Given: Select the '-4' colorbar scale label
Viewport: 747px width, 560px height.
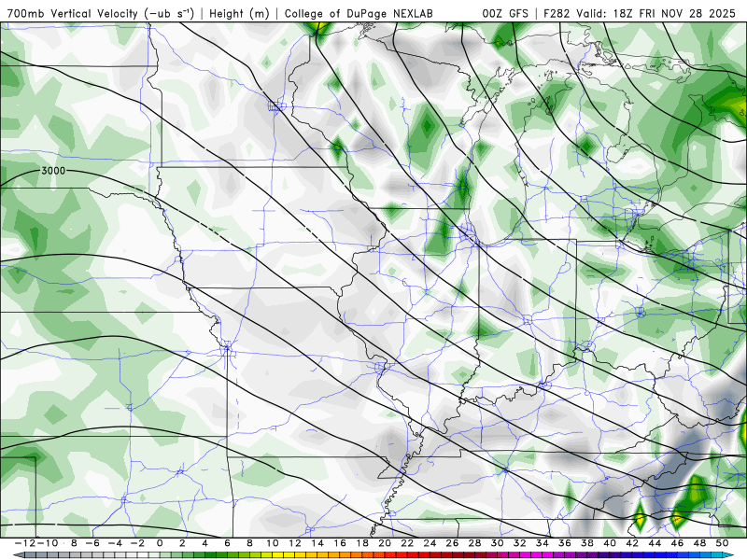Looking at the screenshot, I should click(x=115, y=543).
